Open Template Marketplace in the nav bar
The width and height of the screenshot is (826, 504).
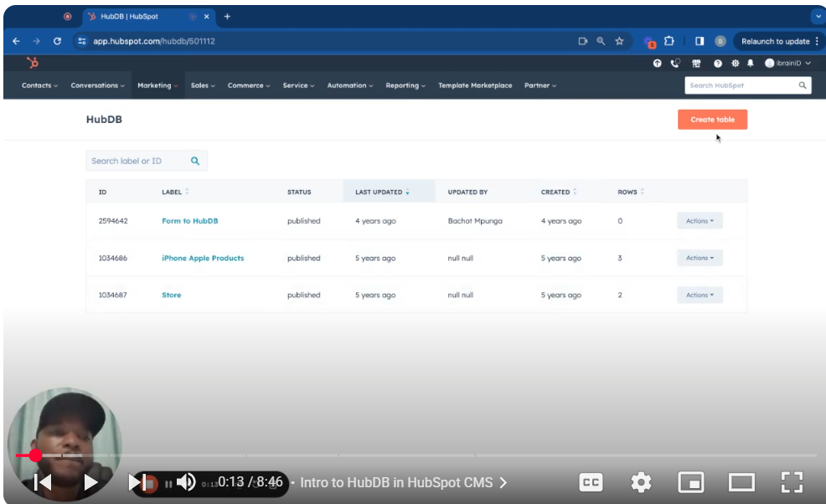coord(475,85)
